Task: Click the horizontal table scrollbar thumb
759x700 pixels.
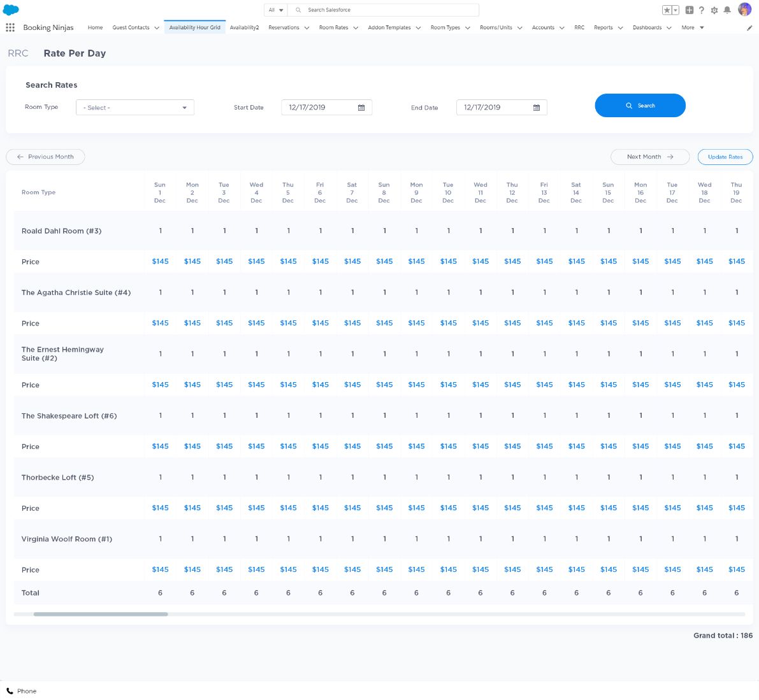Action: tap(101, 615)
